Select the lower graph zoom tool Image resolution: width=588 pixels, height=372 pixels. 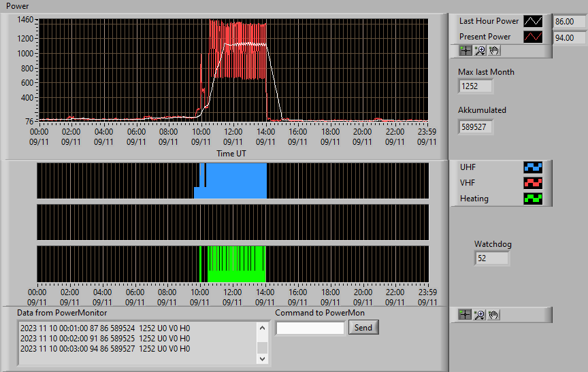tap(479, 315)
